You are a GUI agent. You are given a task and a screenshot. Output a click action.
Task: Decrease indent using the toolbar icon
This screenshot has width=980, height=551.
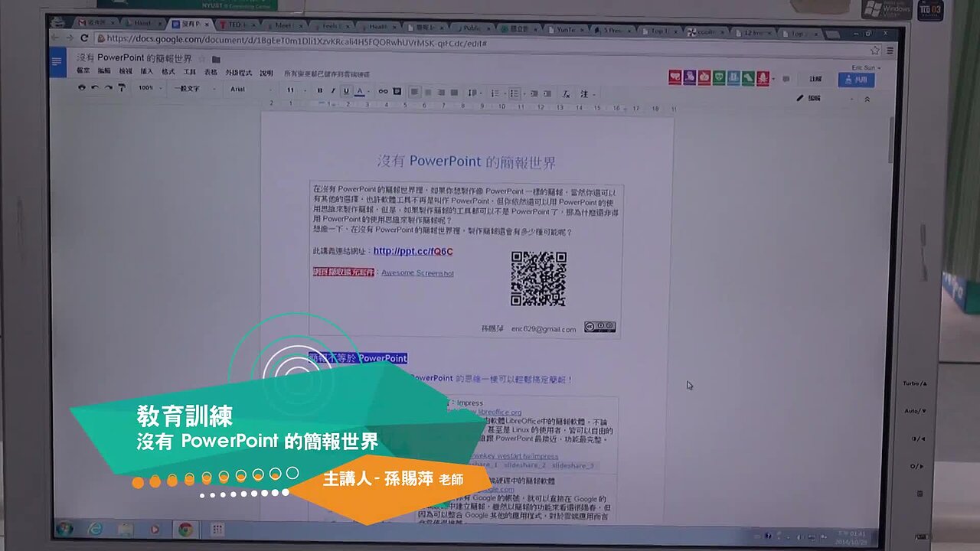coord(534,93)
